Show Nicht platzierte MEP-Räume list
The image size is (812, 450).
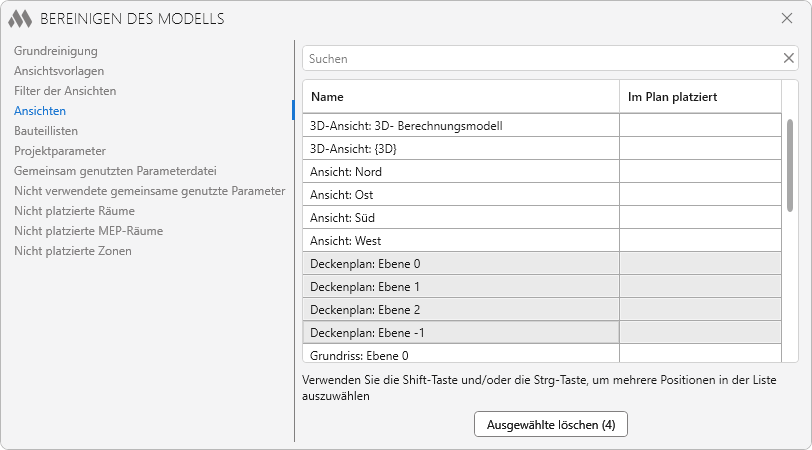coord(88,230)
